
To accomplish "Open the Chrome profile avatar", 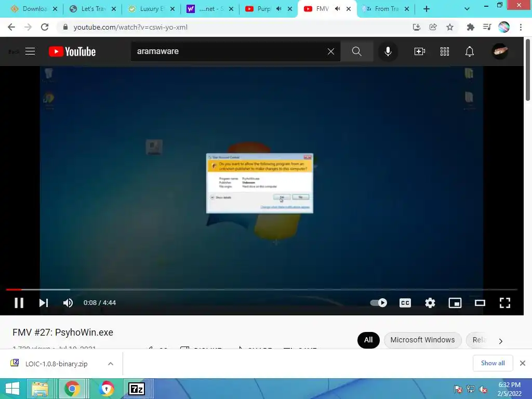I will (x=504, y=27).
